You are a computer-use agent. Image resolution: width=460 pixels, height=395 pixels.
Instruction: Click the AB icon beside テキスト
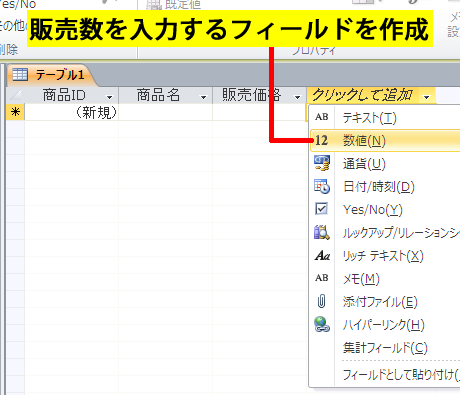[x=322, y=117]
